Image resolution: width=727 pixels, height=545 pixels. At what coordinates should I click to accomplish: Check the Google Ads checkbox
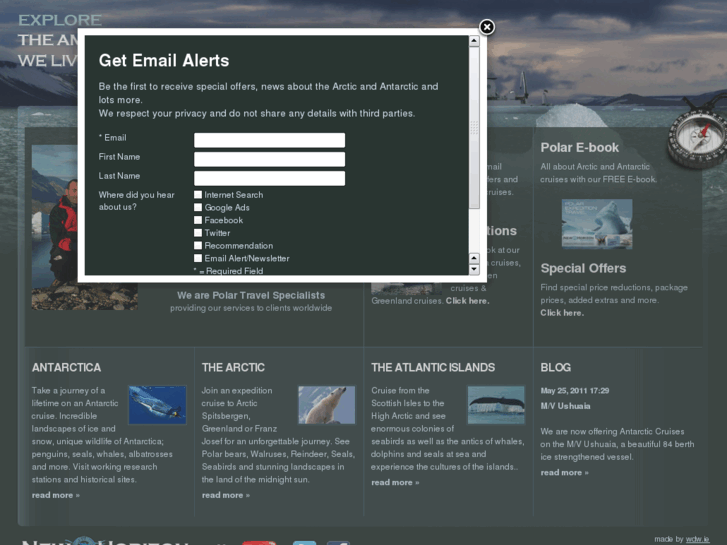(x=198, y=207)
